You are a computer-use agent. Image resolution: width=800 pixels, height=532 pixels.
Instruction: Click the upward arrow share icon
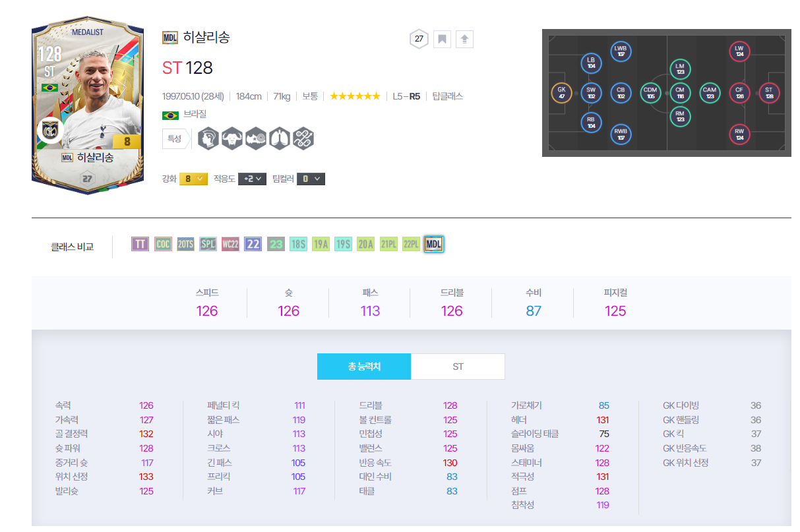pos(464,39)
